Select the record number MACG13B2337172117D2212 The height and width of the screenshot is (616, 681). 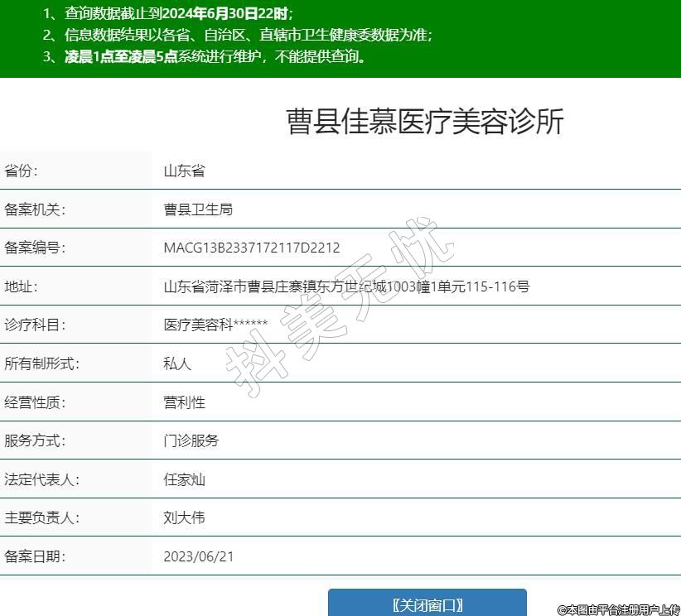pos(252,248)
